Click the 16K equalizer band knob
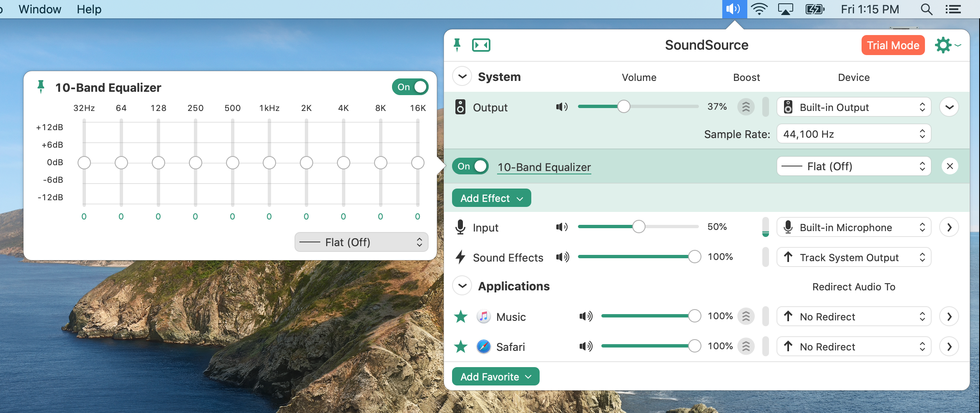 click(418, 163)
